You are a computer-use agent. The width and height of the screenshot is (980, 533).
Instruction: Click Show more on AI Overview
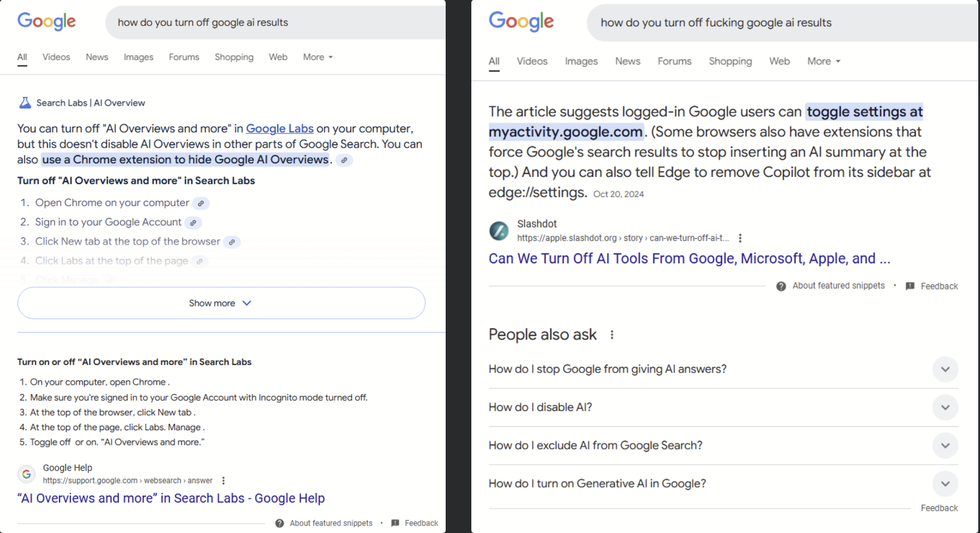pyautogui.click(x=221, y=303)
